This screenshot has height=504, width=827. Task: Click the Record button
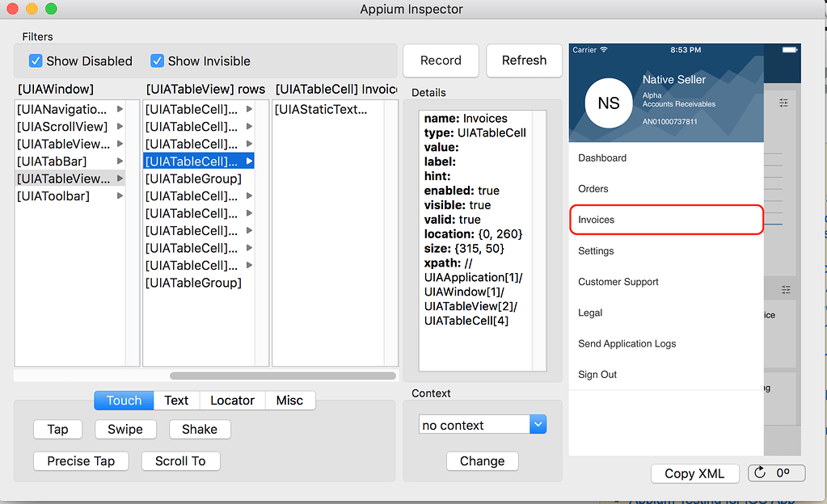(441, 60)
